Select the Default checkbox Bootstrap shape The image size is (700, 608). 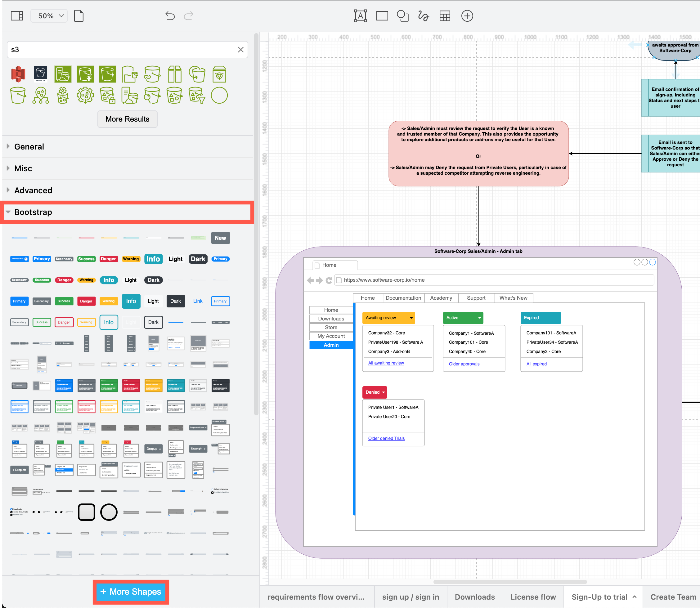point(220,489)
